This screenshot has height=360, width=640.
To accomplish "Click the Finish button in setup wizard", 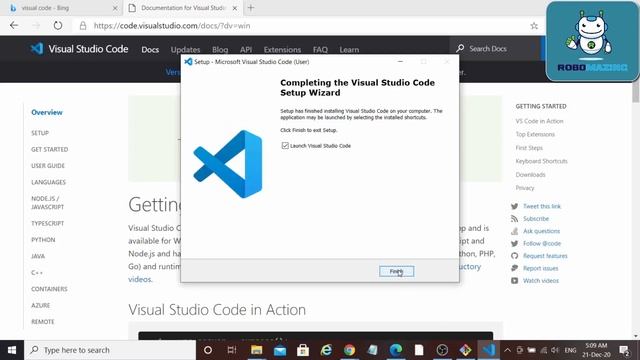I will pyautogui.click(x=396, y=271).
